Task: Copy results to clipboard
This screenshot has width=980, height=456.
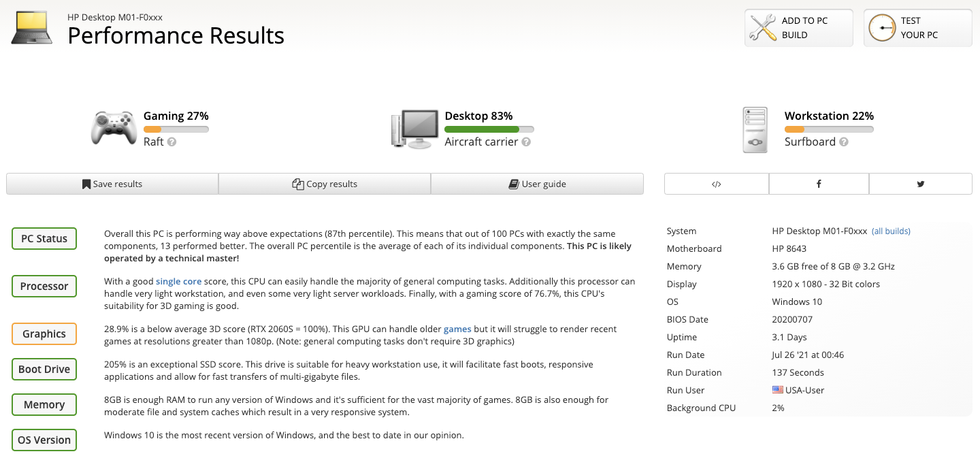Action: coord(325,184)
